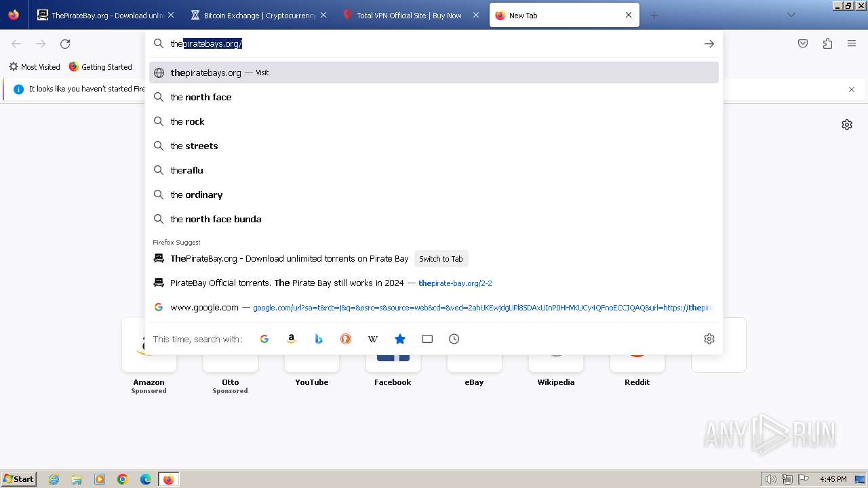868x488 pixels.
Task: Open www.google.com history suggestion
Action: click(x=434, y=307)
